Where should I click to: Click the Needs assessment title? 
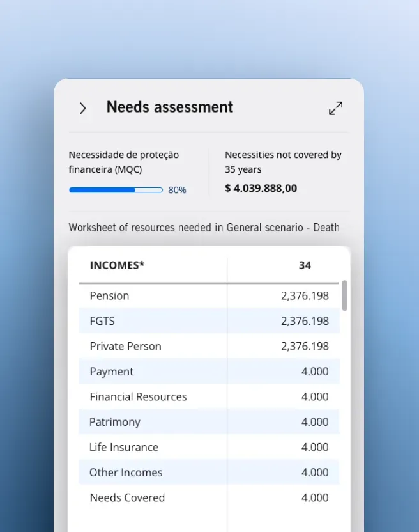[x=170, y=107]
